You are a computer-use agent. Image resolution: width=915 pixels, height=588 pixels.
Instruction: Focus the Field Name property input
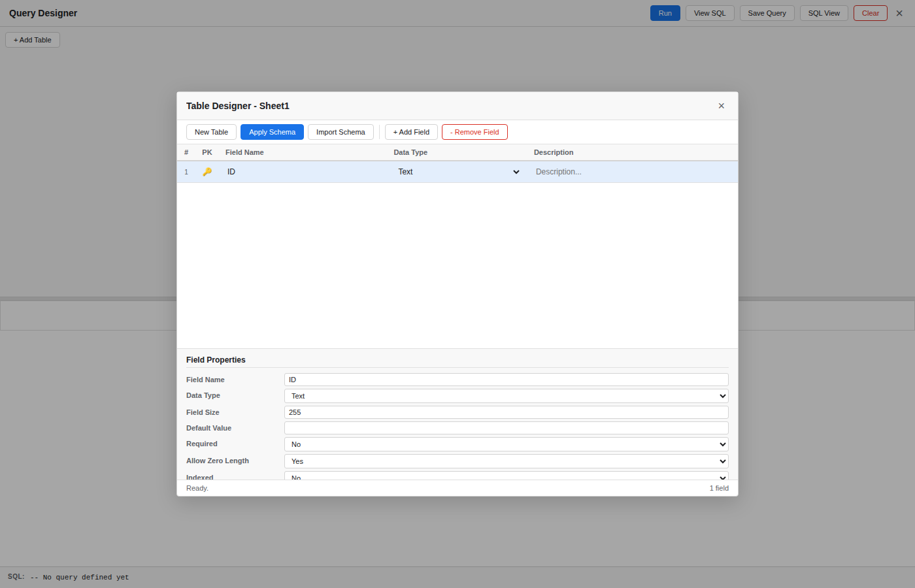pos(507,380)
